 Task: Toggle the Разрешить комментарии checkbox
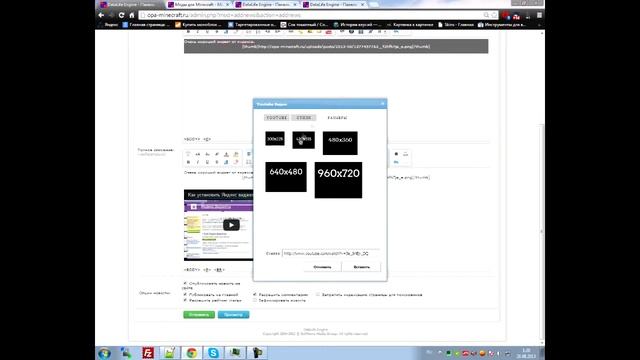pyautogui.click(x=255, y=294)
